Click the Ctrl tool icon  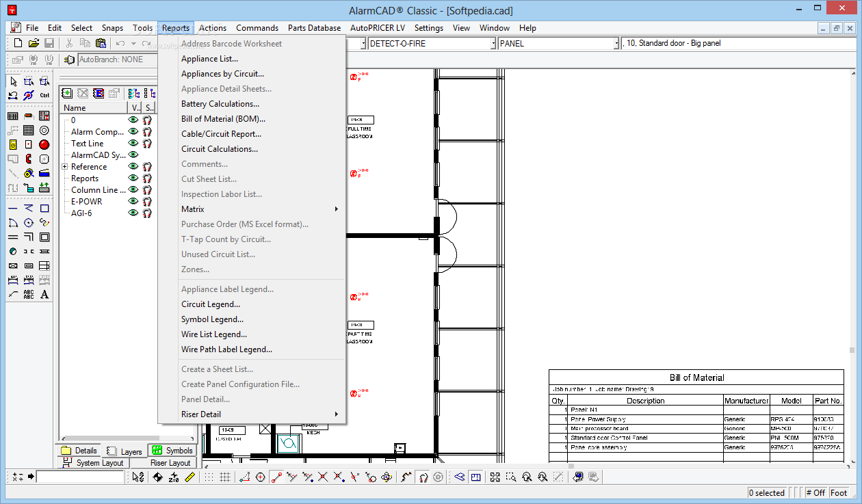click(44, 95)
